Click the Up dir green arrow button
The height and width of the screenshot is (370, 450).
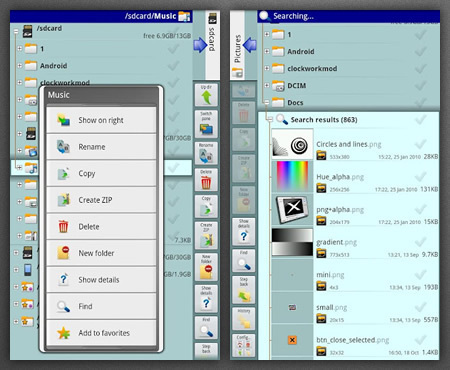(x=206, y=95)
